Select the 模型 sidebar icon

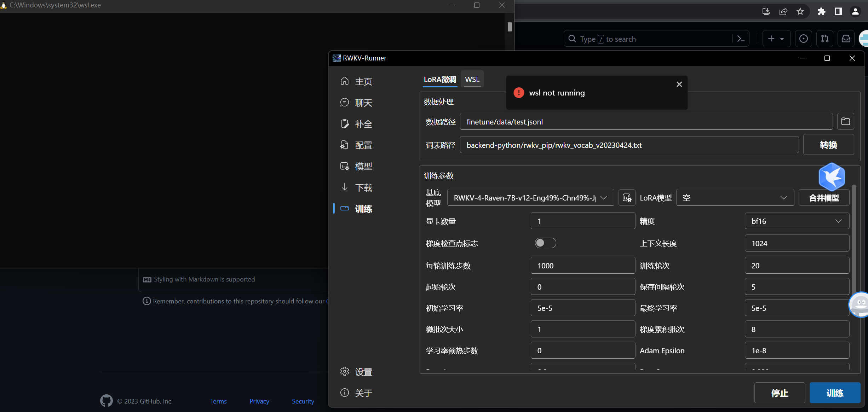363,166
